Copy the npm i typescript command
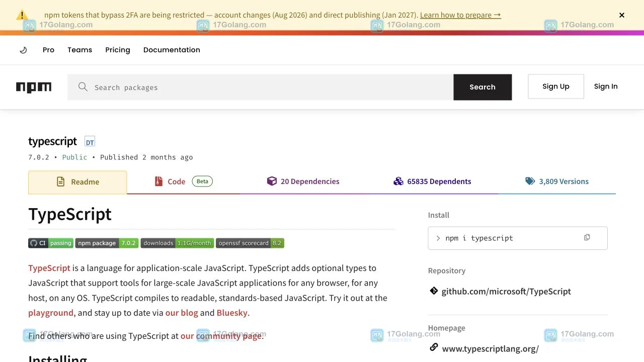644x362 pixels. click(x=587, y=237)
